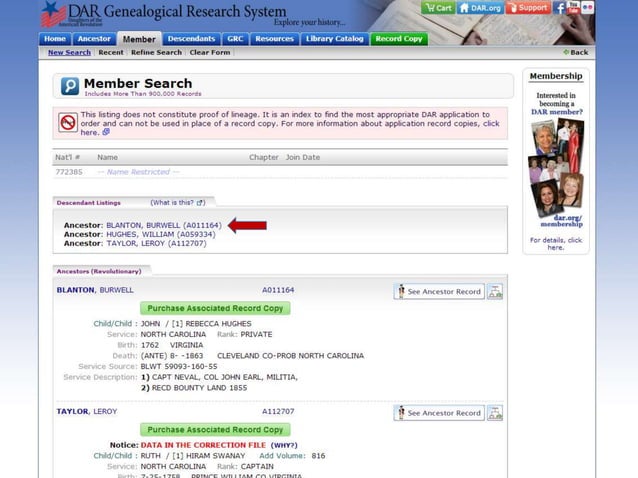Purchase Associated Record Copy for Blanton
Viewport: 638px width, 478px height.
215,308
